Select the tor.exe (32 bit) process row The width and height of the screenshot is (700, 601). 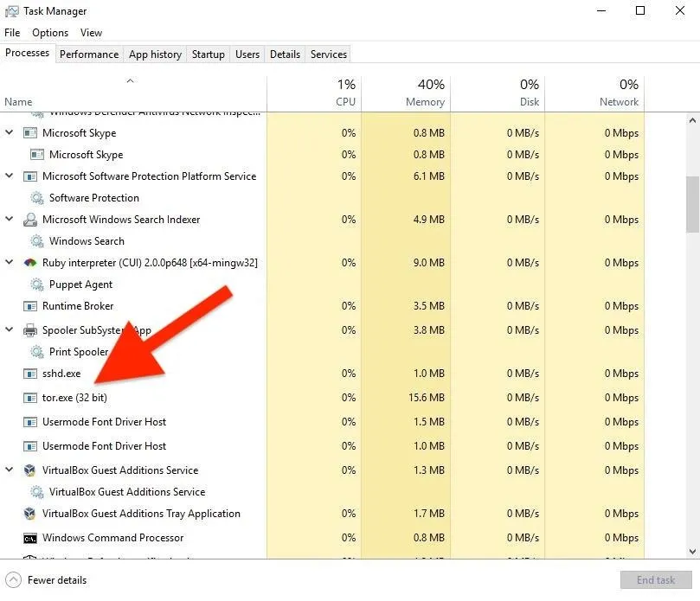(x=322, y=398)
